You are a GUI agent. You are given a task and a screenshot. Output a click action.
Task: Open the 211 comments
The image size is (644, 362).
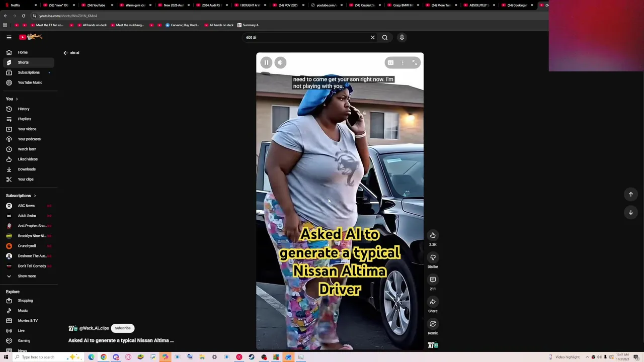click(x=433, y=280)
